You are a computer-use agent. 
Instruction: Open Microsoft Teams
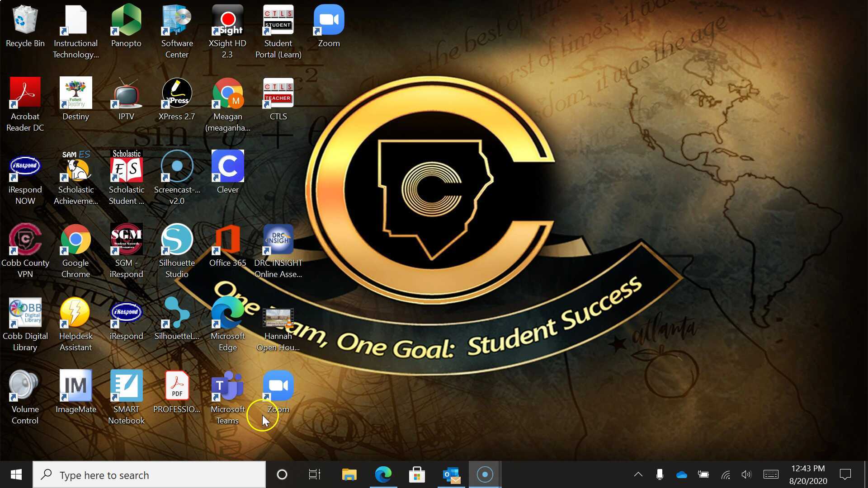coord(227,386)
